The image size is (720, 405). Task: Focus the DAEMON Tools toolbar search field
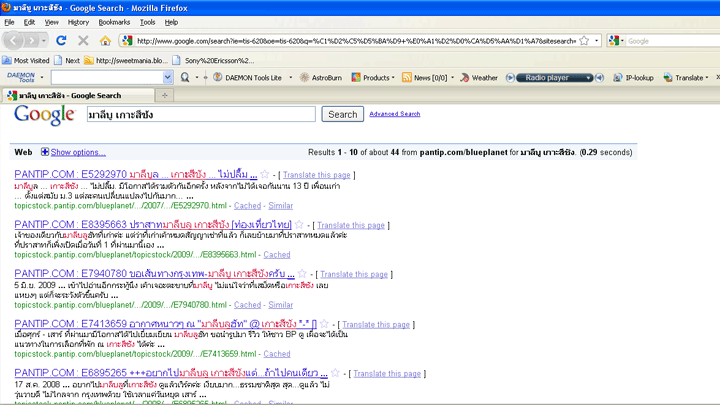click(107, 77)
